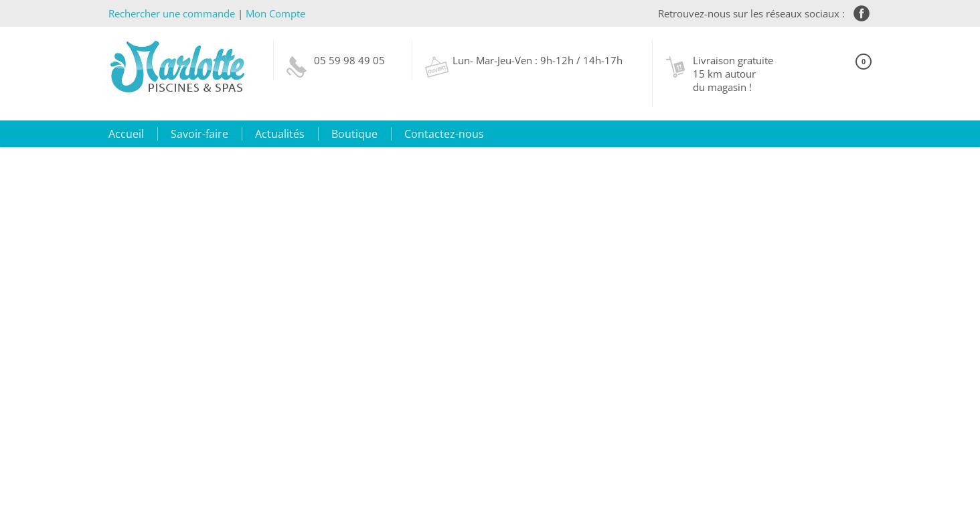Click the empty white page content area
Image resolution: width=980 pixels, height=514 pixels.
tap(490, 328)
